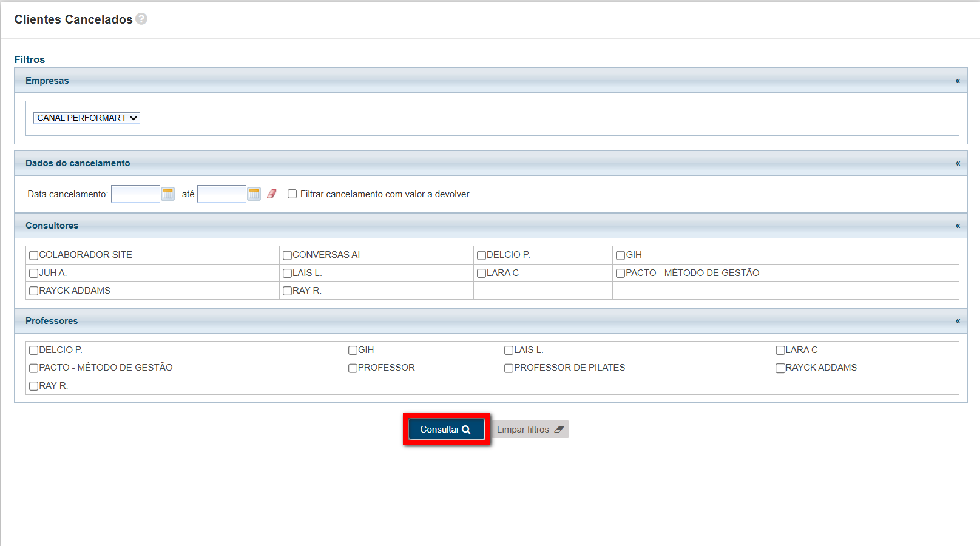Collapse the Empresas section chevron
The image size is (980, 546).
958,81
